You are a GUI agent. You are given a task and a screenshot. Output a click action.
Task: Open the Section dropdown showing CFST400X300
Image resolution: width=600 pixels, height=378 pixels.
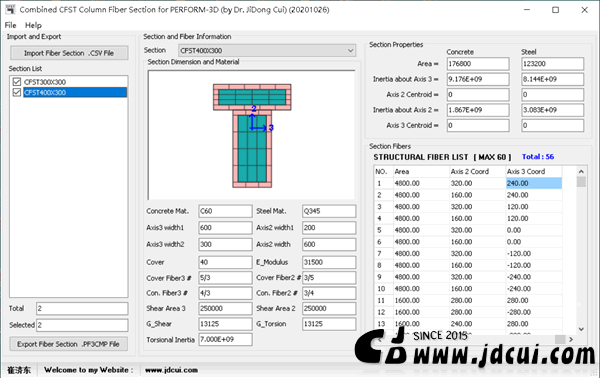click(267, 51)
